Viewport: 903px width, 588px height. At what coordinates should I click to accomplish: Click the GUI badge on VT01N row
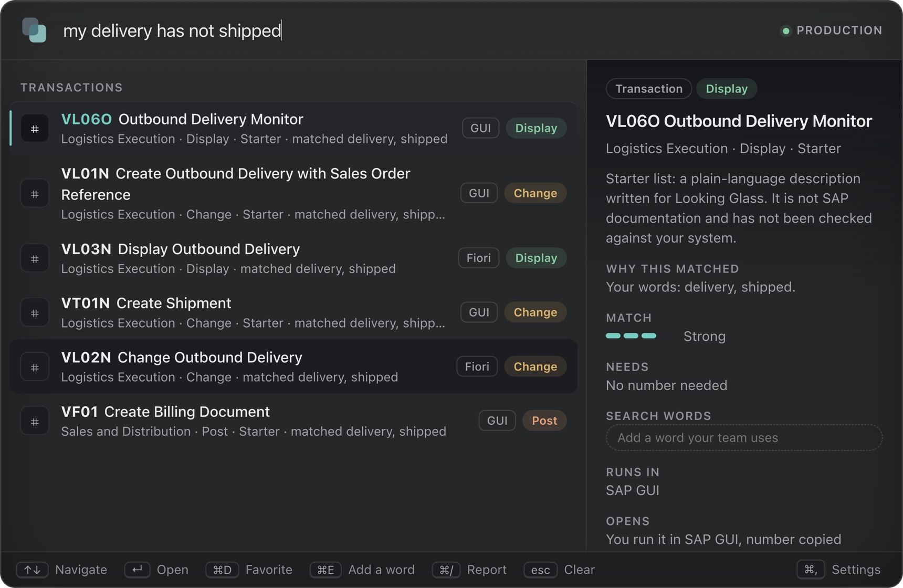click(x=479, y=312)
